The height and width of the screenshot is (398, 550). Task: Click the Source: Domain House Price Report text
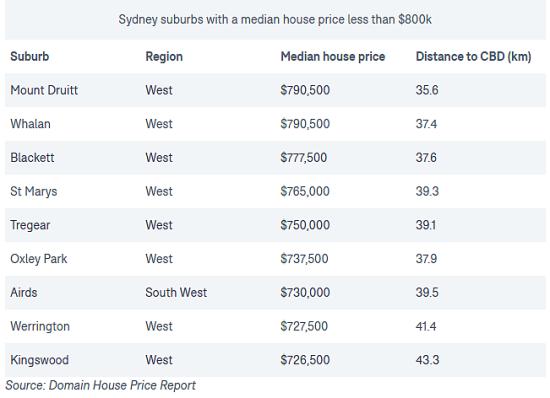[x=100, y=385]
